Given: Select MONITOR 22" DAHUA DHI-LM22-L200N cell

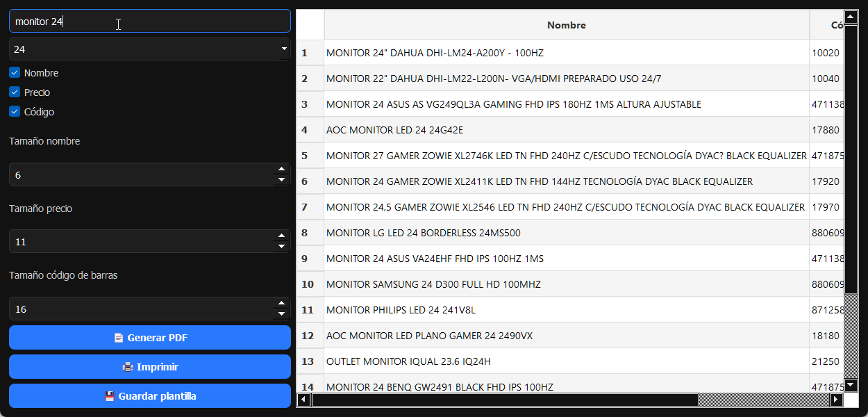Looking at the screenshot, I should (x=567, y=79).
